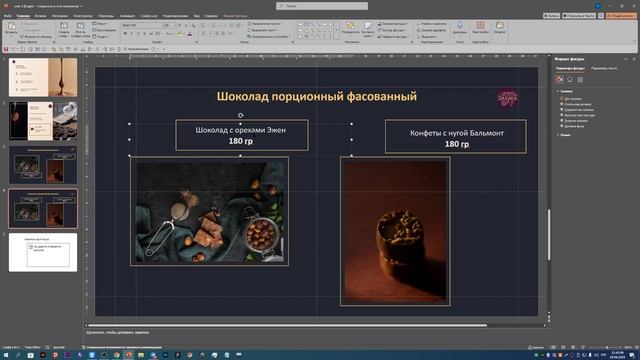Select 'Solid fill' (Сплошная заливка) radio button

pos(562,104)
